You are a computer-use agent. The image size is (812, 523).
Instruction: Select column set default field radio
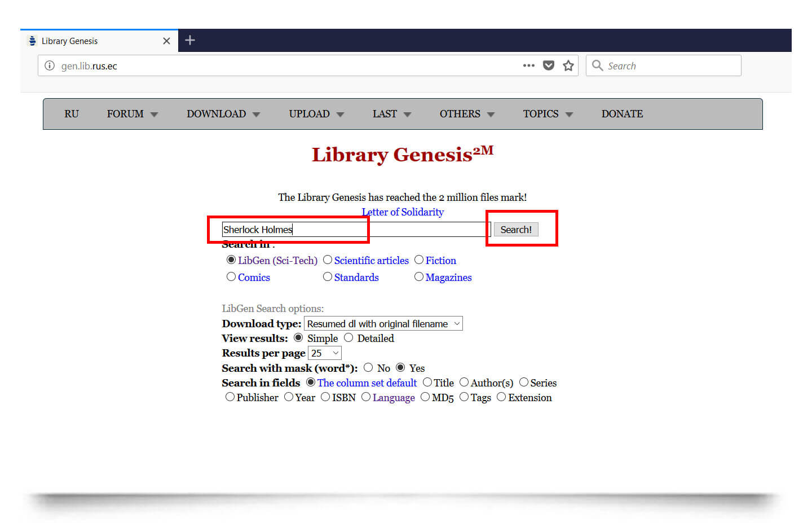point(311,383)
